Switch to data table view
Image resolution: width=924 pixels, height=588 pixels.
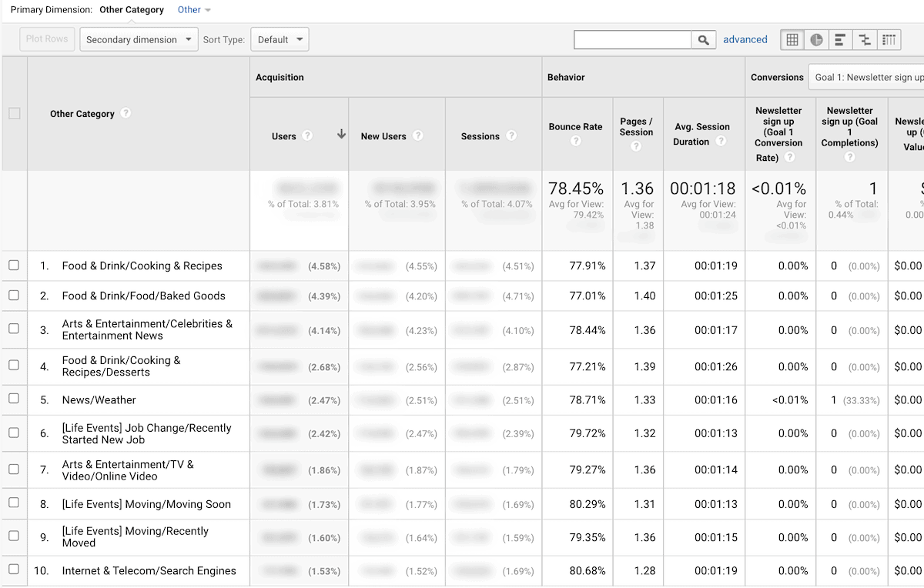point(792,39)
